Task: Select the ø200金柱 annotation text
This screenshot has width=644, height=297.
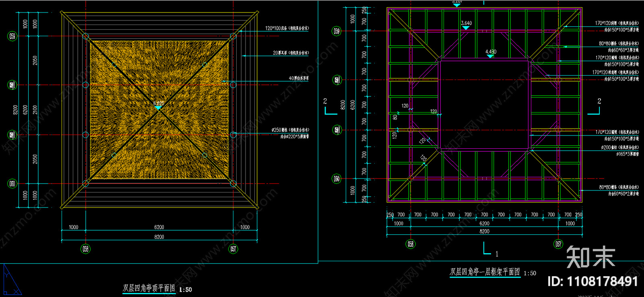Action: [620, 147]
